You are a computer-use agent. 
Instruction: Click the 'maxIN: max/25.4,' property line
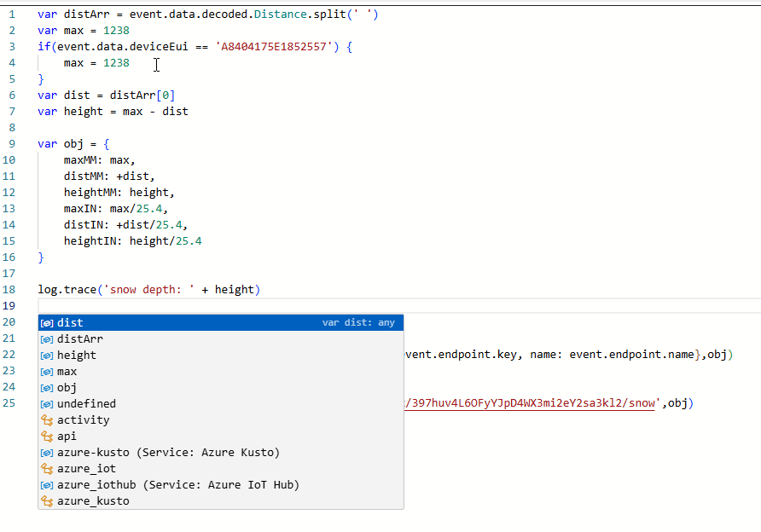coord(116,209)
